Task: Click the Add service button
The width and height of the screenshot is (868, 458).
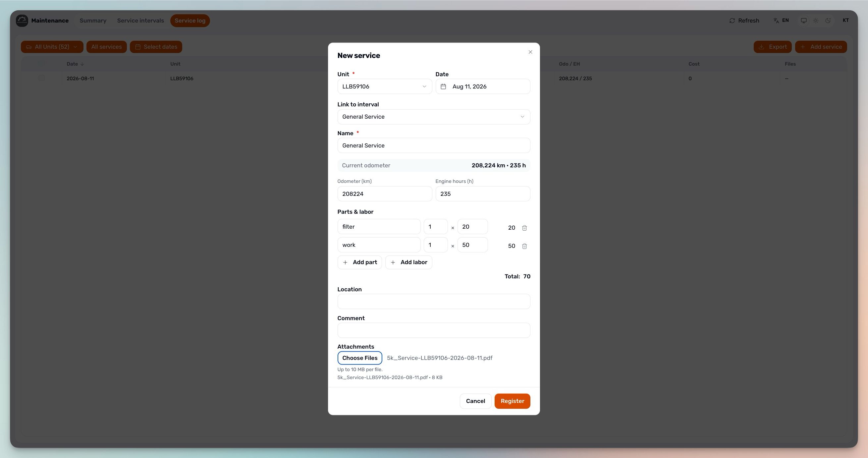Action: click(821, 47)
